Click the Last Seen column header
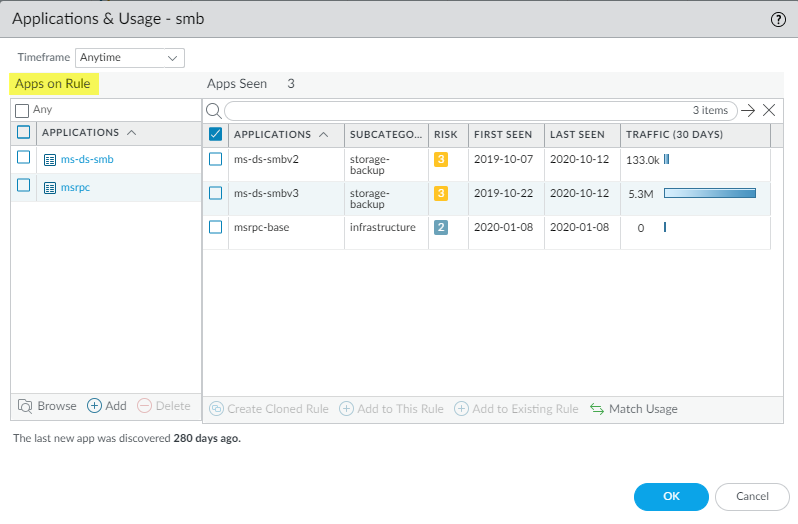Viewport: 798px width, 524px height. tap(578, 134)
